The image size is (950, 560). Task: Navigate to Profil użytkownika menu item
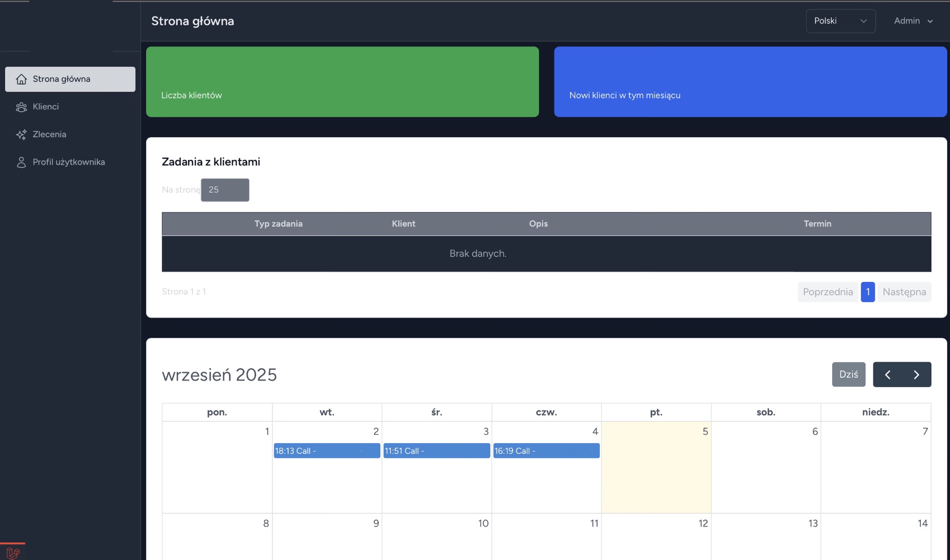69,162
